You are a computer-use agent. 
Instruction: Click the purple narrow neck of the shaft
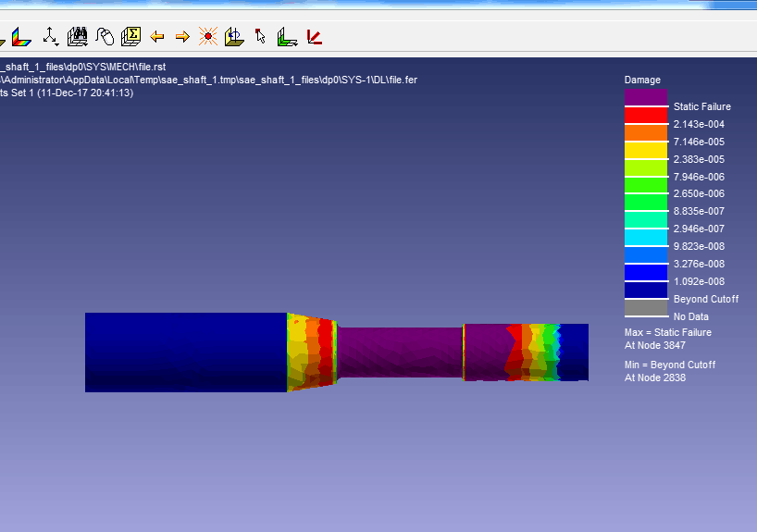coord(400,352)
